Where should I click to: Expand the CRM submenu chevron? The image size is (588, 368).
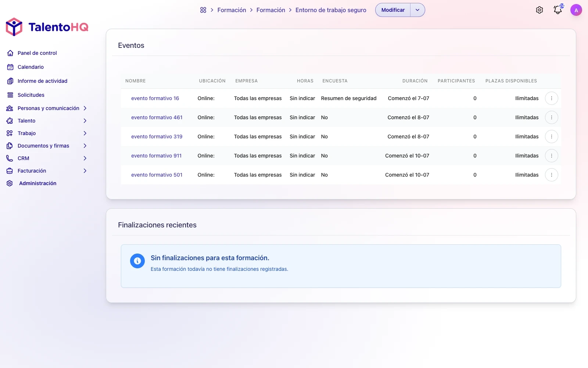click(x=85, y=158)
